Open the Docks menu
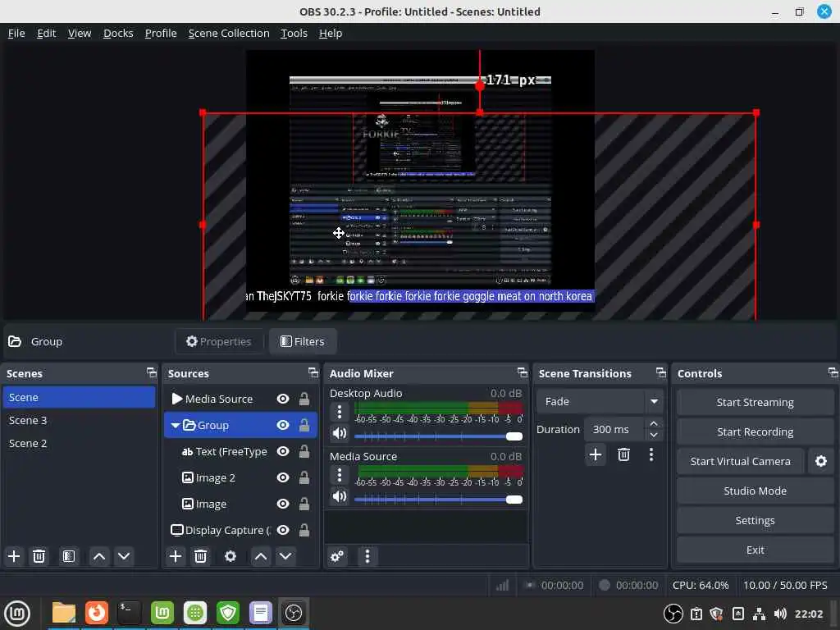Screen dimensions: 840x630 pos(118,33)
